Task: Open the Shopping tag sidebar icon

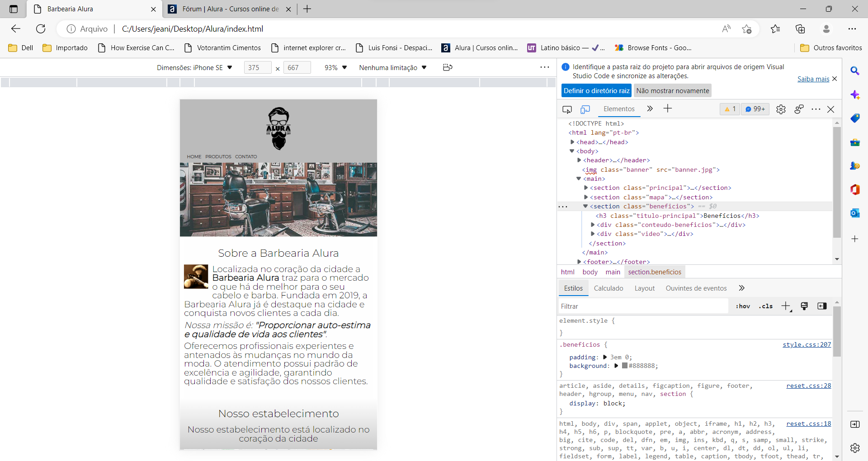Action: tap(855, 118)
